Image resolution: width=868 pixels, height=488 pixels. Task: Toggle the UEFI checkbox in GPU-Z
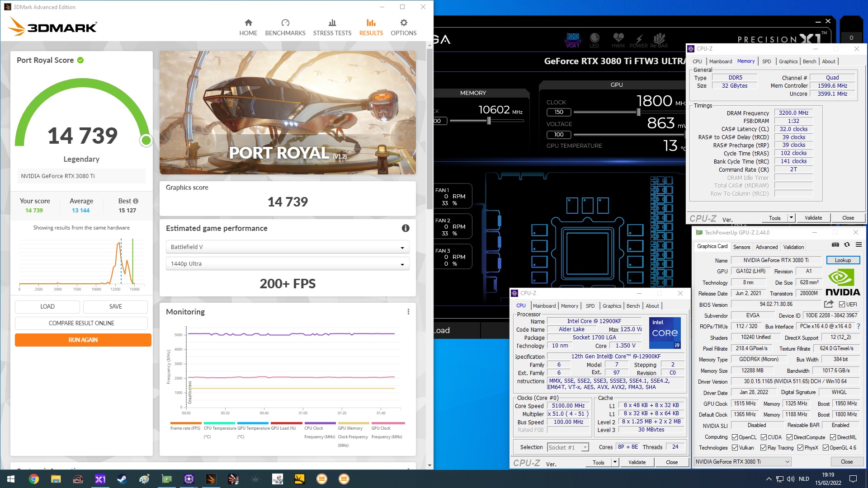[842, 305]
